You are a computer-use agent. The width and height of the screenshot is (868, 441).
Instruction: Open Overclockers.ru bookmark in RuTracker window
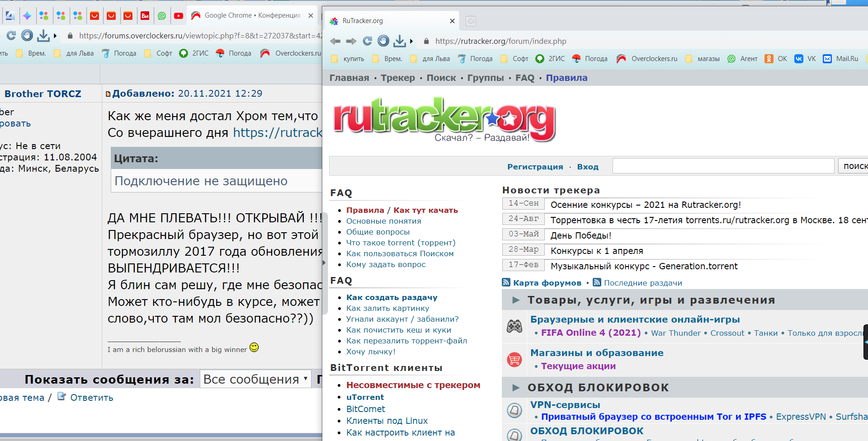coord(647,59)
